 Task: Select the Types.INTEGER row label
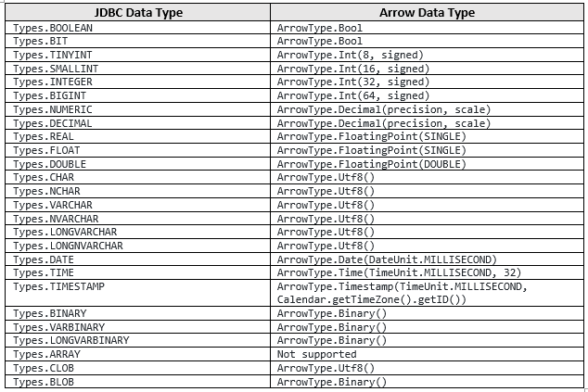point(53,82)
